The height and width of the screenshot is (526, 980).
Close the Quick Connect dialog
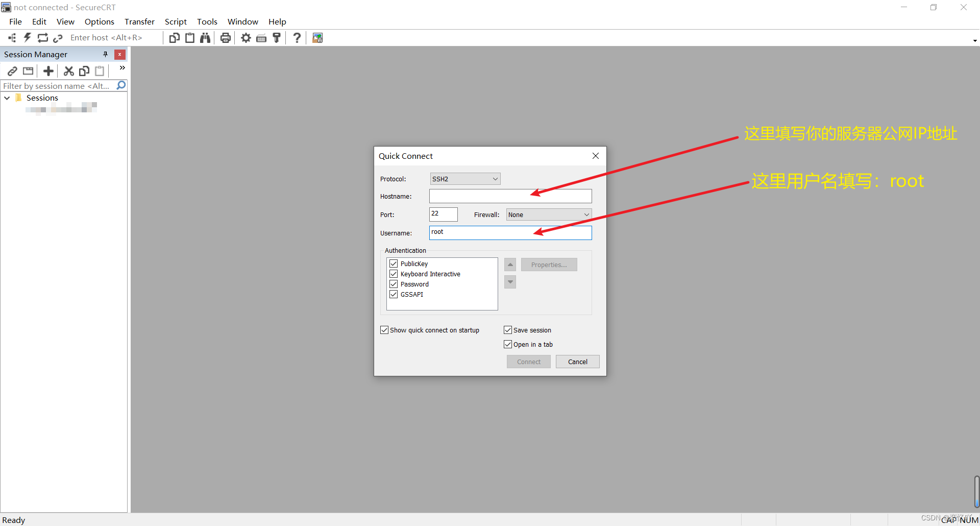click(596, 156)
